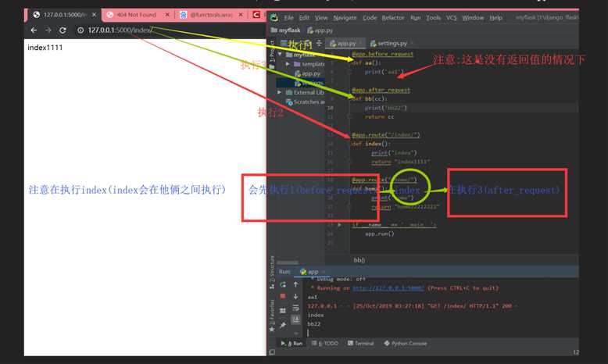This screenshot has width=608, height=364.
Task: Expand the templates folder
Action: [288, 64]
